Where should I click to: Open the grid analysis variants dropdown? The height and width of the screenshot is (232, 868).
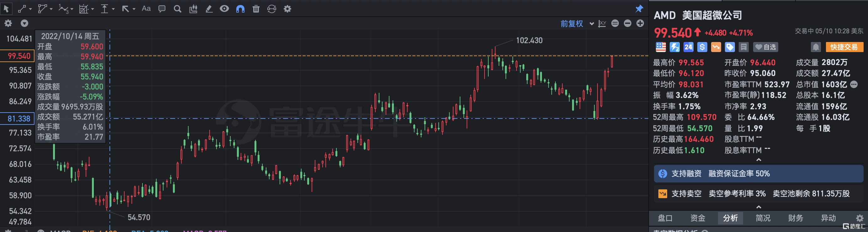coord(93,9)
